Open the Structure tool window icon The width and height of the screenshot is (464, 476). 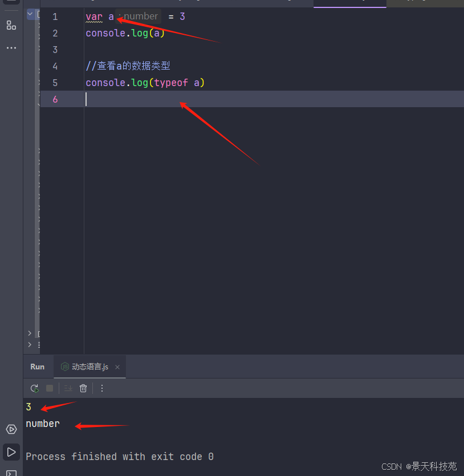tap(11, 25)
